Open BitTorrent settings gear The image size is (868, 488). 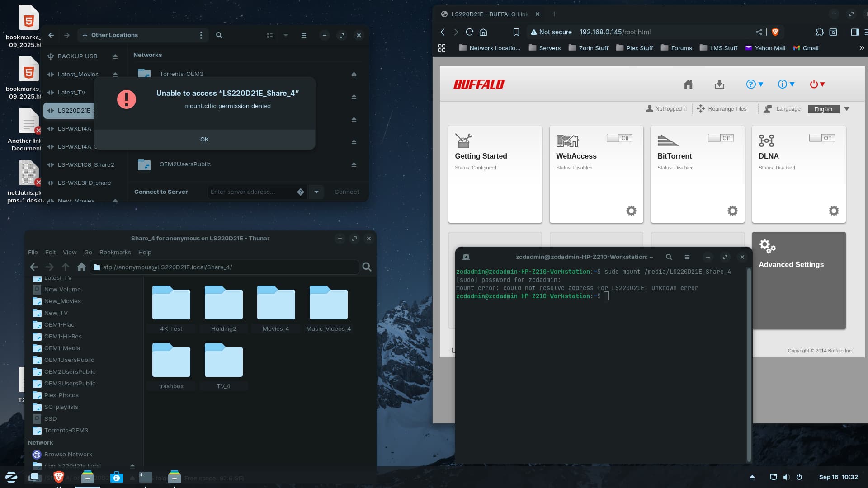[x=732, y=211]
